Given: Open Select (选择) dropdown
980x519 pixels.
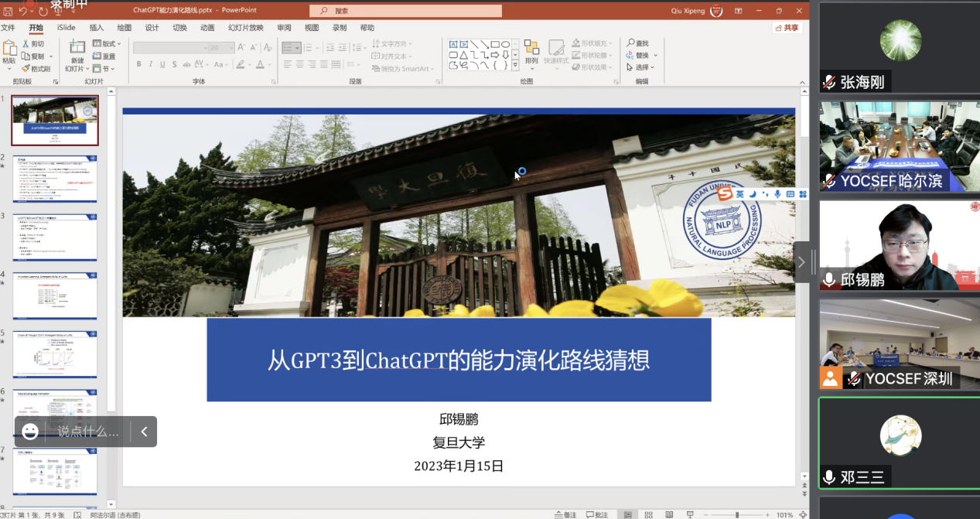Looking at the screenshot, I should [640, 68].
